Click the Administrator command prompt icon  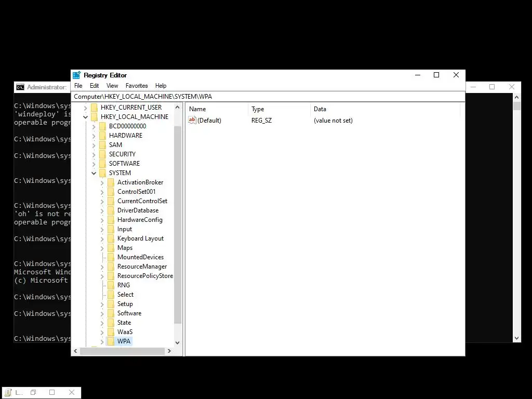coord(20,87)
